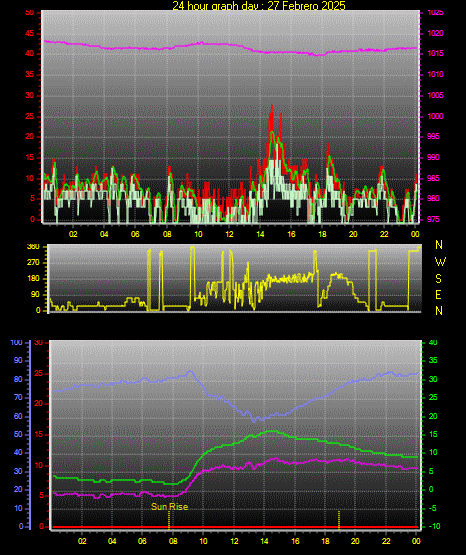
Task: Click the sunrise dotted marker below Sun Rise text
Action: click(x=169, y=520)
